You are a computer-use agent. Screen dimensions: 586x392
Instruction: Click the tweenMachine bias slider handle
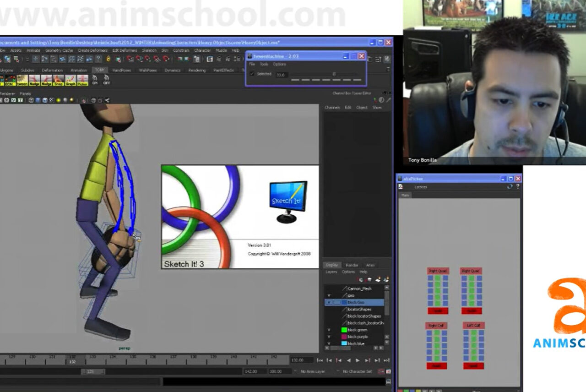pyautogui.click(x=334, y=74)
